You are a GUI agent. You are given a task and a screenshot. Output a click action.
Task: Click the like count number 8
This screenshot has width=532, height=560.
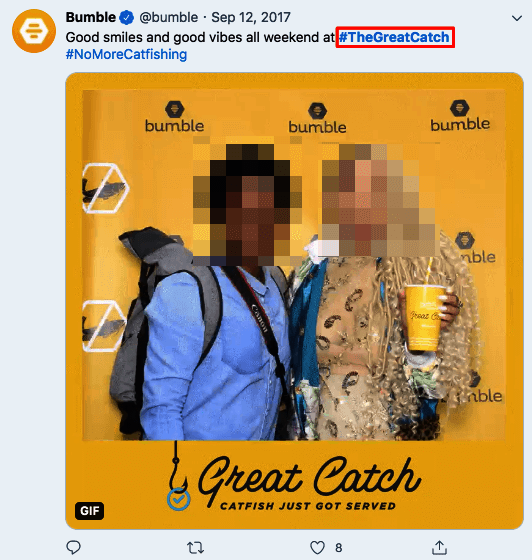[x=338, y=548]
